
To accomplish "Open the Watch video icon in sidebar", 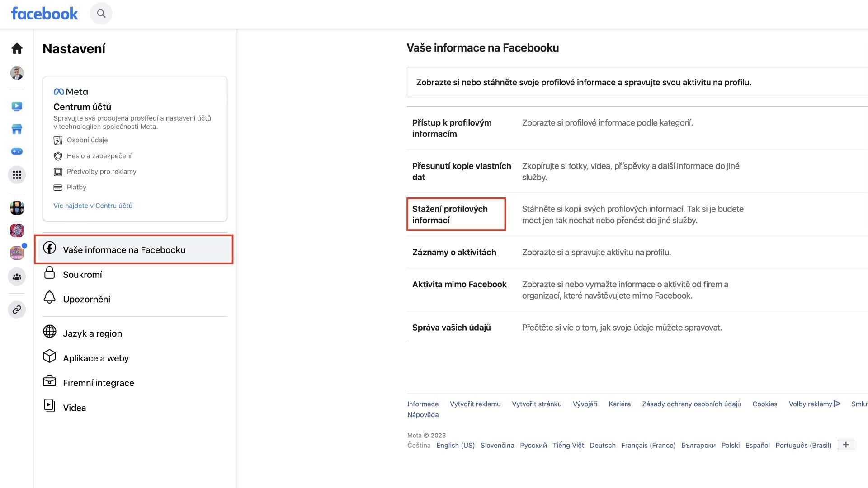I will [x=17, y=106].
